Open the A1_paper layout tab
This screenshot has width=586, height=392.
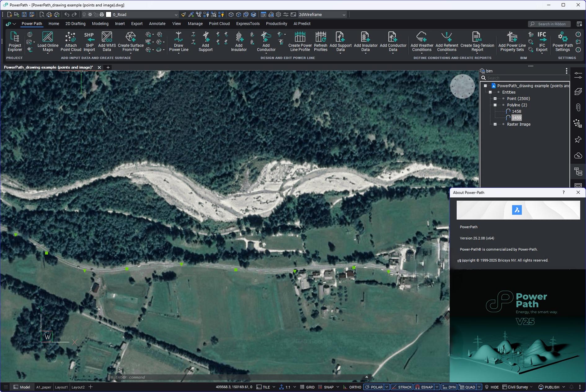pyautogui.click(x=44, y=387)
